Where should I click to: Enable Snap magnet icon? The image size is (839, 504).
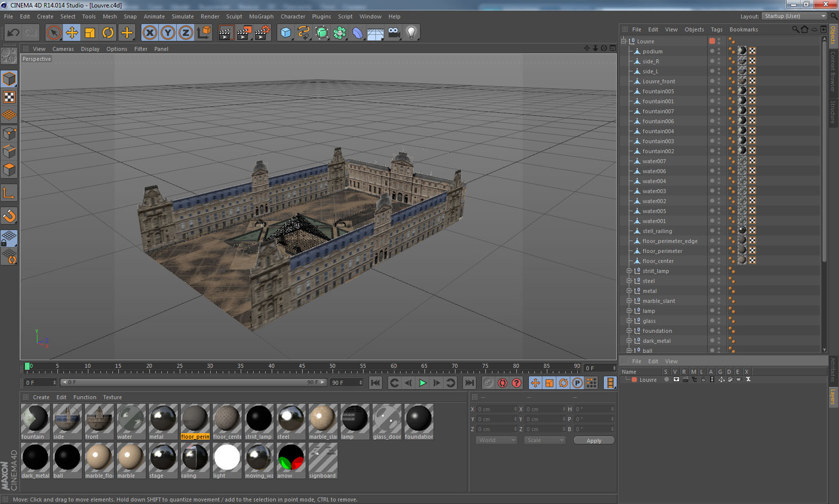[x=9, y=216]
